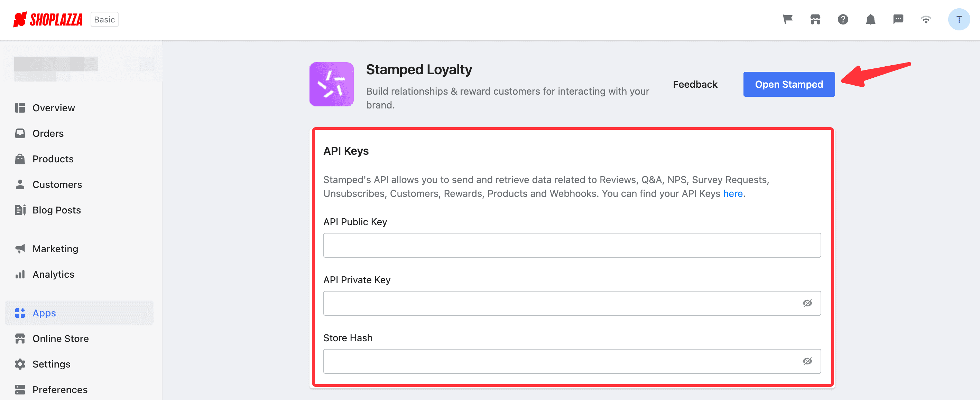Reveal the Store Hash value
Image resolution: width=980 pixels, height=400 pixels.
(x=807, y=361)
